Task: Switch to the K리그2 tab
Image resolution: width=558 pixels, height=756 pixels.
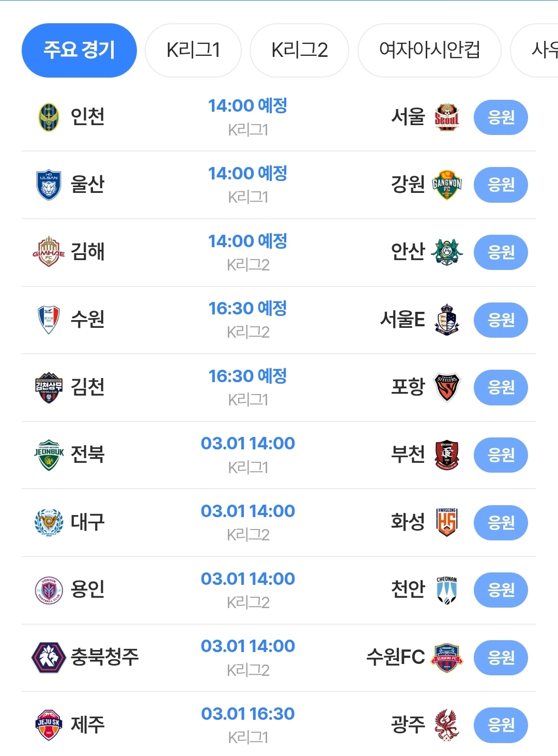Action: click(299, 50)
